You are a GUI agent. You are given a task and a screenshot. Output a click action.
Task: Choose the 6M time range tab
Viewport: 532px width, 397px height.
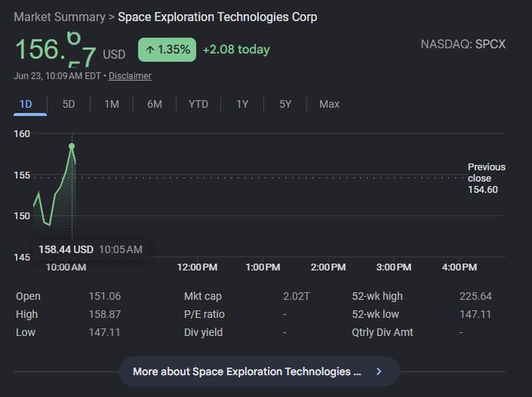(x=155, y=105)
